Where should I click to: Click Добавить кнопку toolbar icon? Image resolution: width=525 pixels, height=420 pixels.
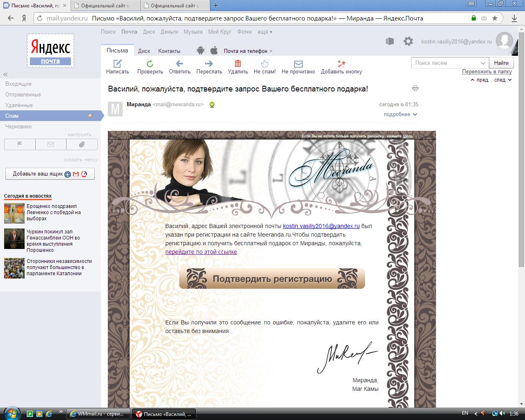pos(342,63)
